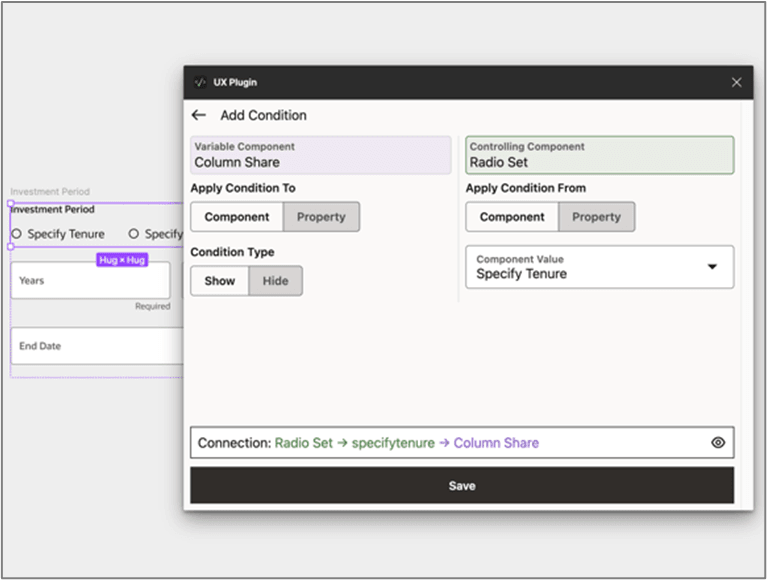Click the Hug × Hug size badge
Viewport: 767px width, 580px height.
122,260
